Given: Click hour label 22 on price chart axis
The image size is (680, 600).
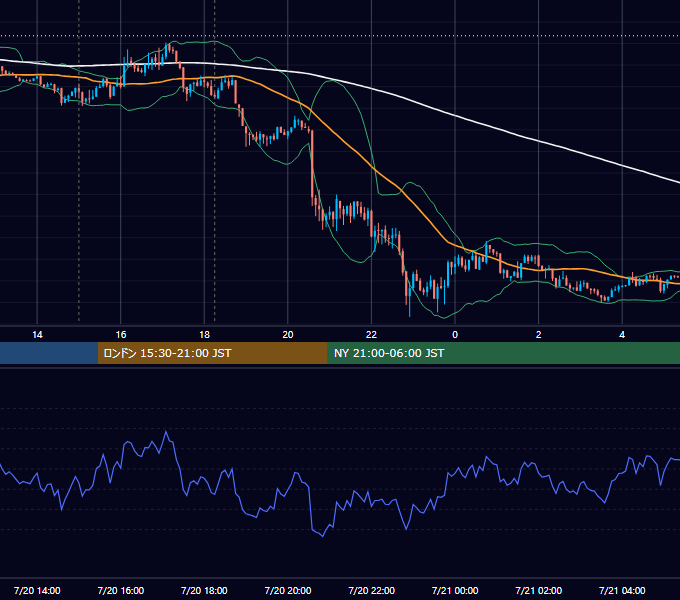Looking at the screenshot, I should click(x=372, y=335).
